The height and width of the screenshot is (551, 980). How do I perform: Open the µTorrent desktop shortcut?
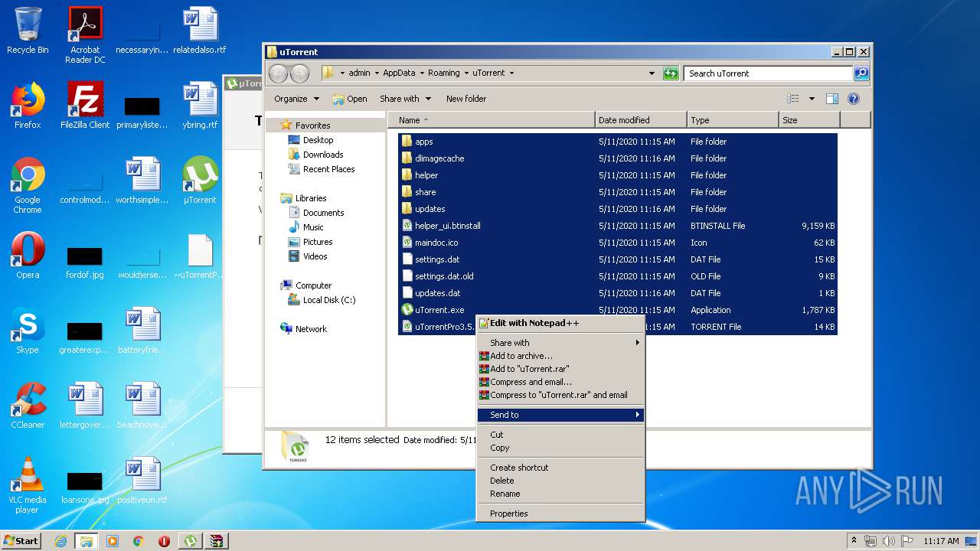point(200,181)
